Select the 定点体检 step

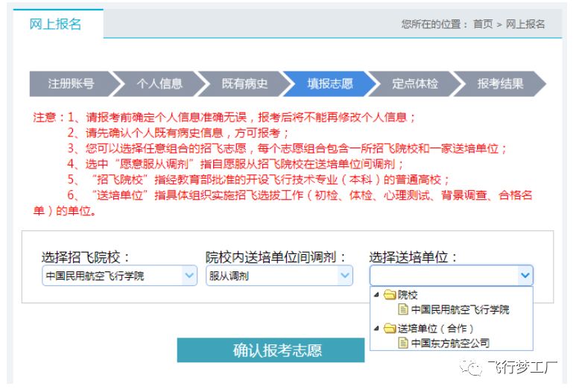coord(415,83)
